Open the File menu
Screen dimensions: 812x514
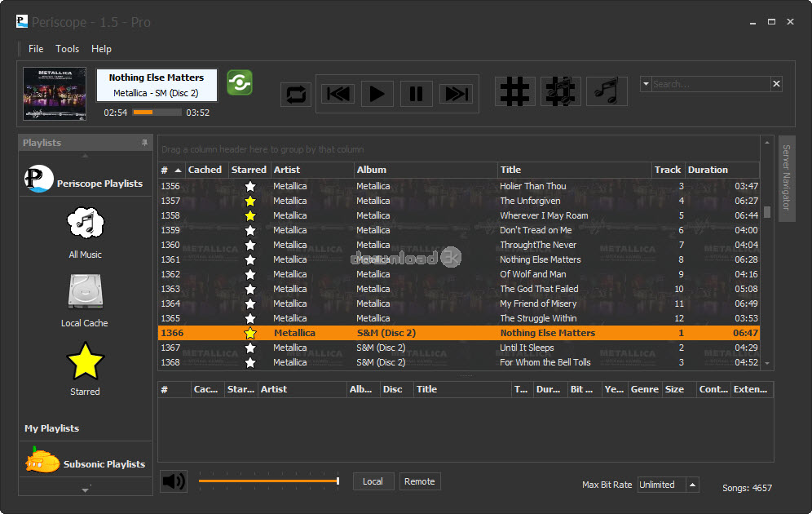click(x=36, y=49)
